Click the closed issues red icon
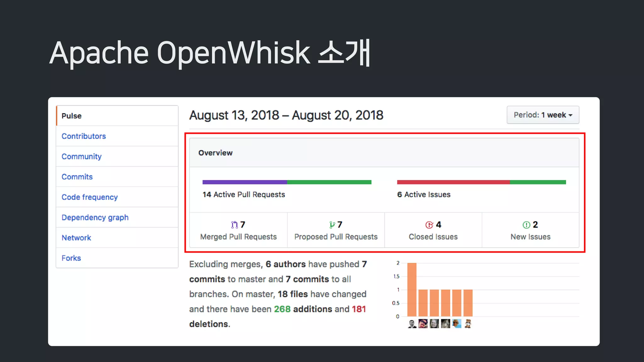 429,225
